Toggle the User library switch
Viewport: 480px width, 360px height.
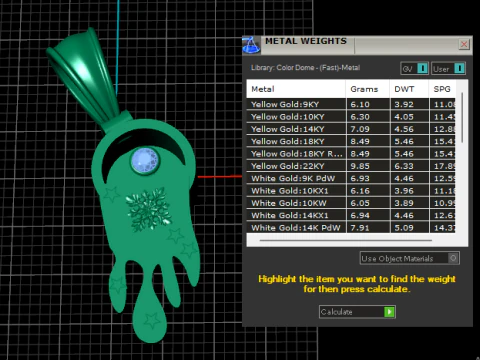click(448, 69)
